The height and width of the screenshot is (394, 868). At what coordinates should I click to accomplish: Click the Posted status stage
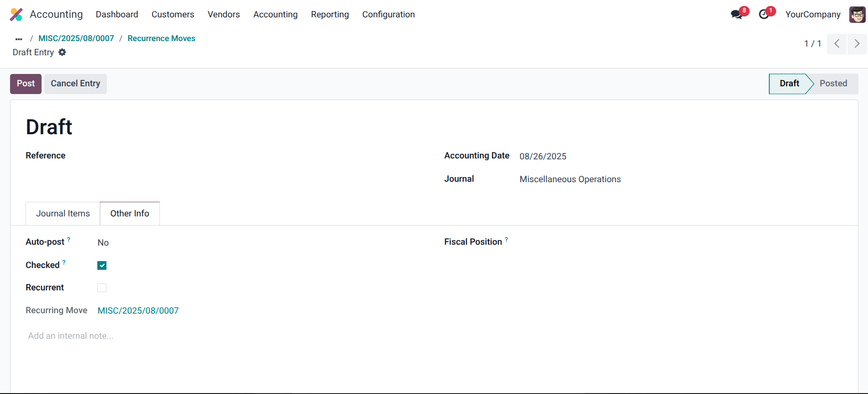coord(833,84)
